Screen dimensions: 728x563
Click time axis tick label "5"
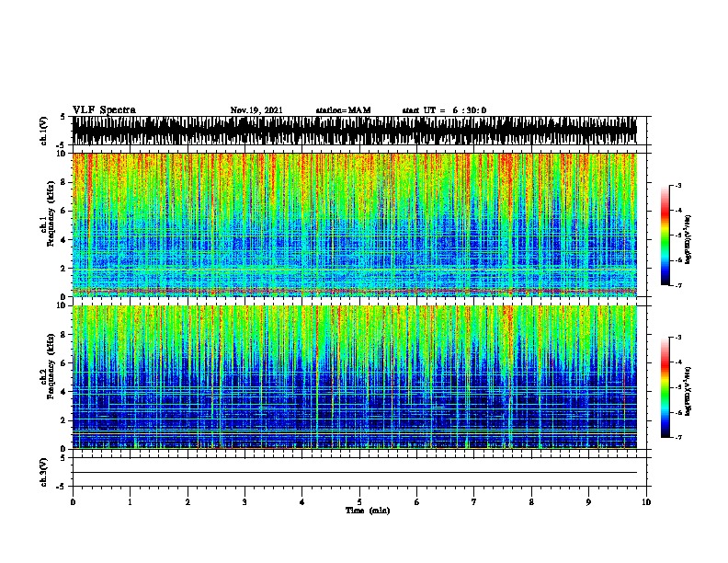pyautogui.click(x=359, y=502)
